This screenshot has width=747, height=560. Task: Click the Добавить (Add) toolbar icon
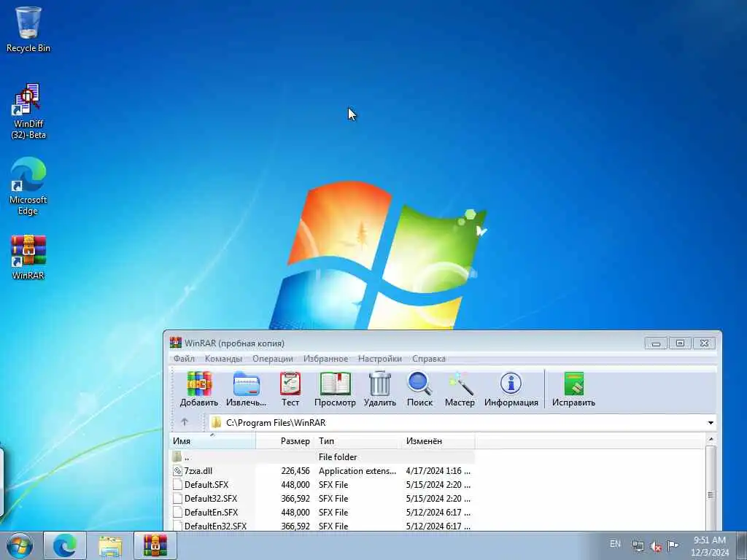[x=198, y=389]
